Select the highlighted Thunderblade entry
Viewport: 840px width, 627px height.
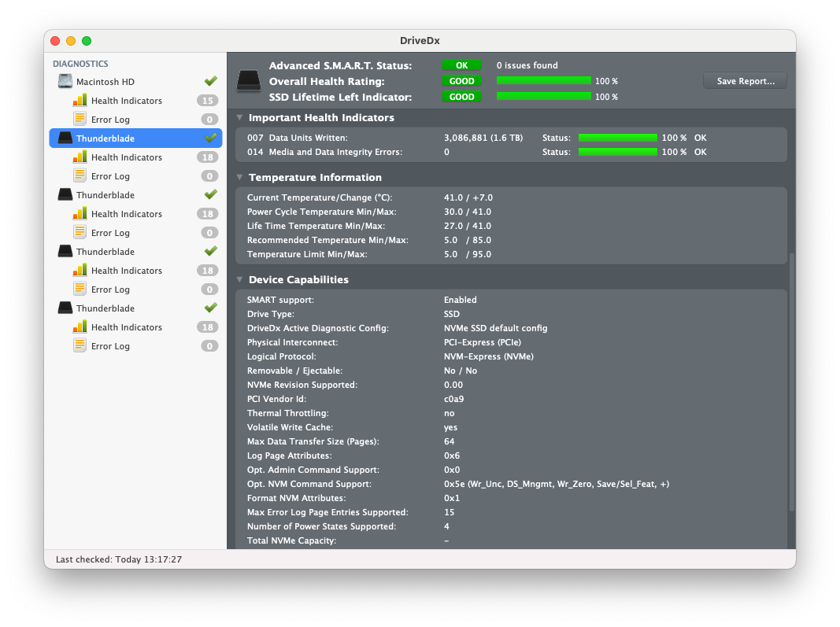pos(135,138)
